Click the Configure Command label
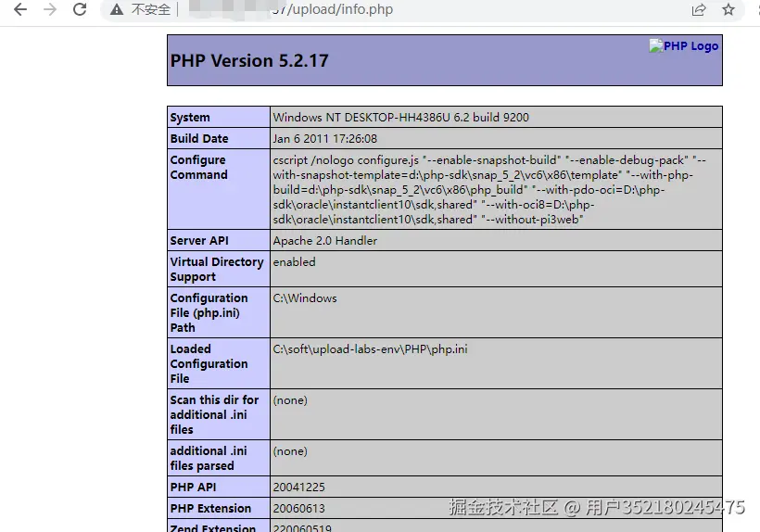Viewport: 760px width, 532px height. (x=198, y=167)
